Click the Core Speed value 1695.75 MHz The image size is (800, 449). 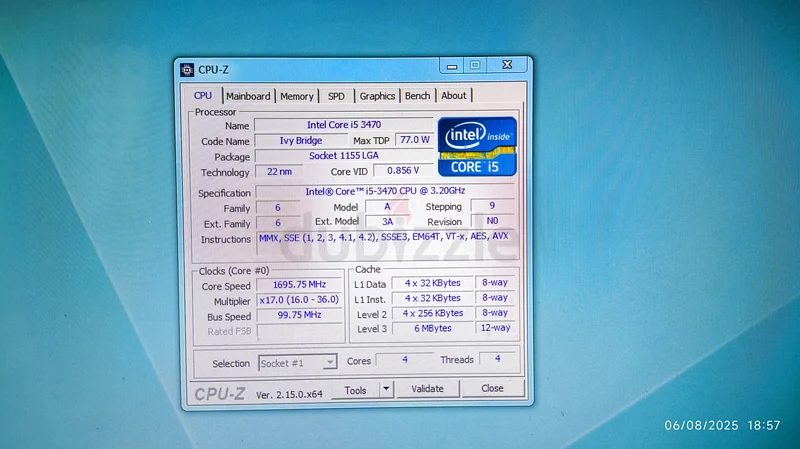(299, 285)
